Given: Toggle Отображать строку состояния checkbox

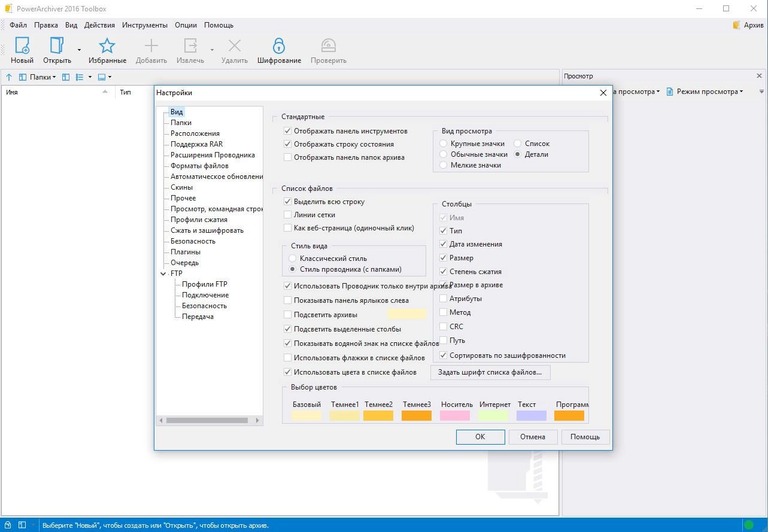Looking at the screenshot, I should pos(288,144).
